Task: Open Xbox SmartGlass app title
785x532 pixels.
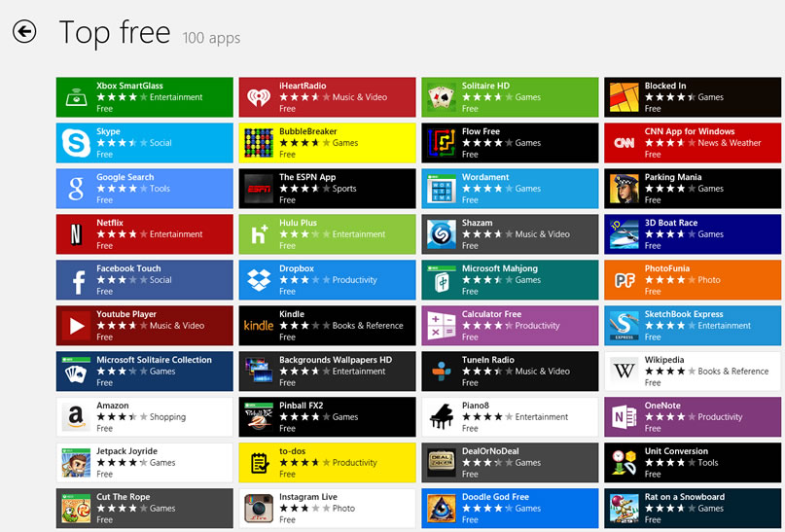Action: tap(129, 86)
